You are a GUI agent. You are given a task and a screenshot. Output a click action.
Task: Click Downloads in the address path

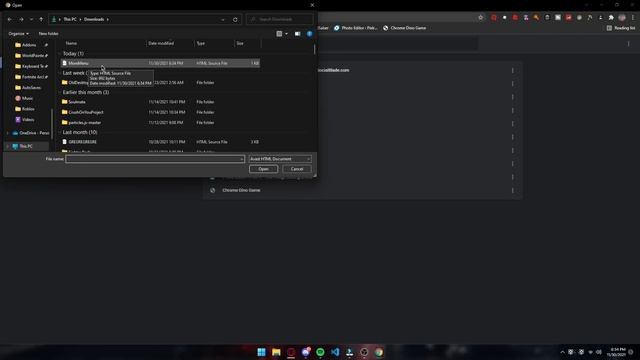(x=94, y=19)
